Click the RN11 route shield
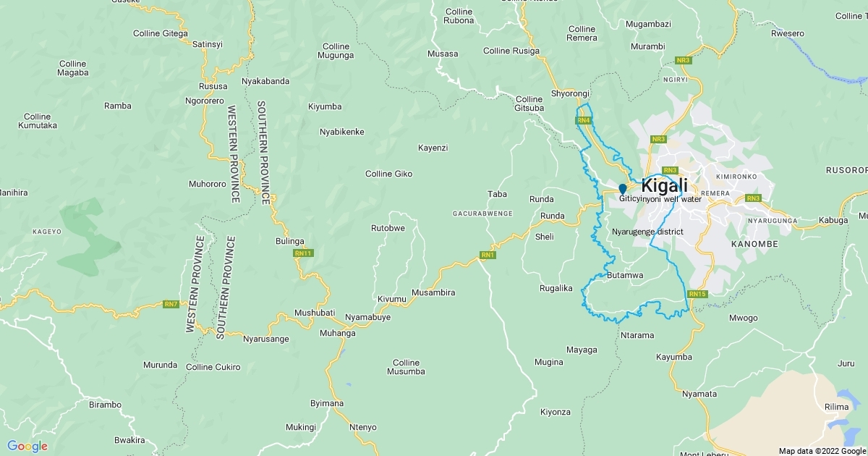This screenshot has width=868, height=456. click(x=303, y=253)
